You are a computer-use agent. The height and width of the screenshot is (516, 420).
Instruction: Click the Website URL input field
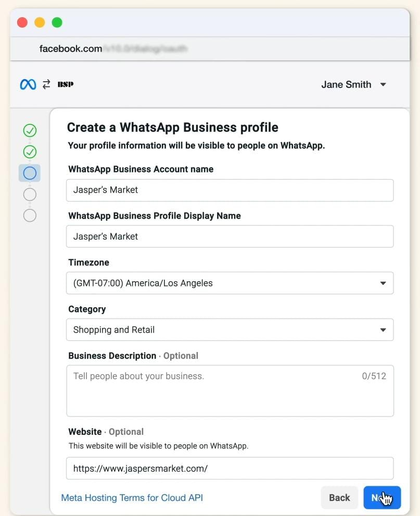coord(230,468)
